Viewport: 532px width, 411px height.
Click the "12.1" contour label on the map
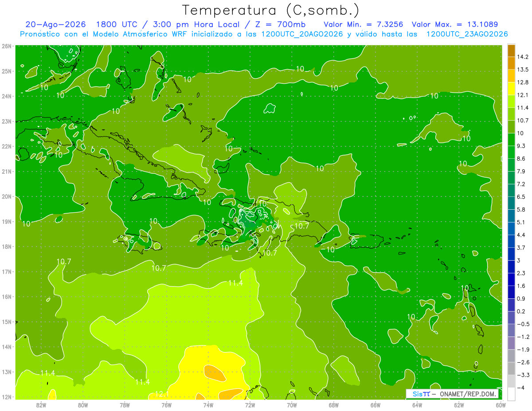(162, 393)
